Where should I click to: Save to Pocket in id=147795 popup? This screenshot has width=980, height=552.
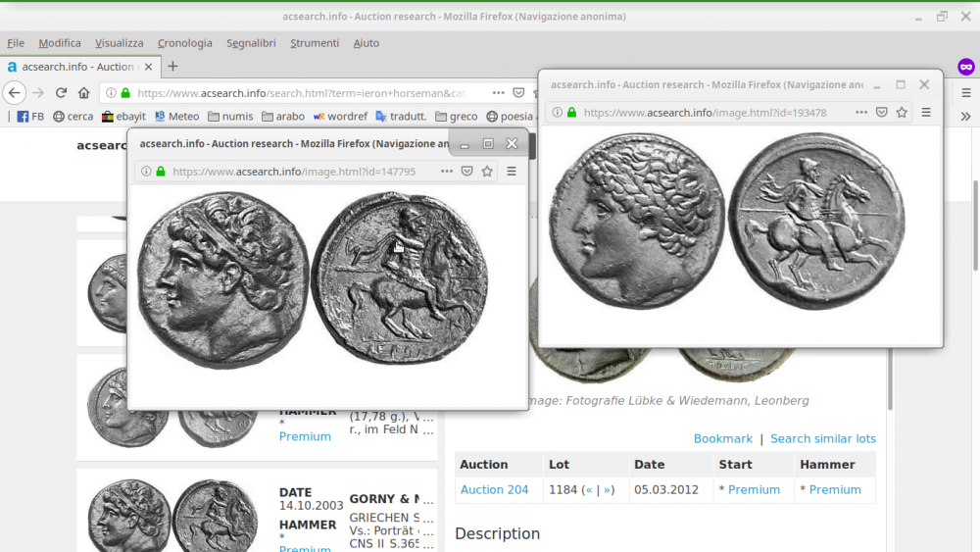(x=466, y=172)
